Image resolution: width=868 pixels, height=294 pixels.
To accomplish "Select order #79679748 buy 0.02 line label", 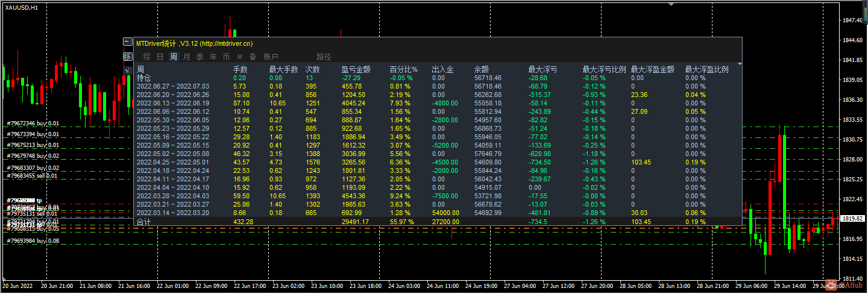I will click(33, 156).
